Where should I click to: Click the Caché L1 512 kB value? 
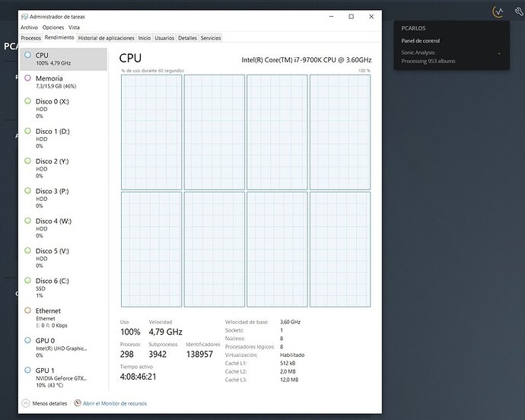pos(288,363)
